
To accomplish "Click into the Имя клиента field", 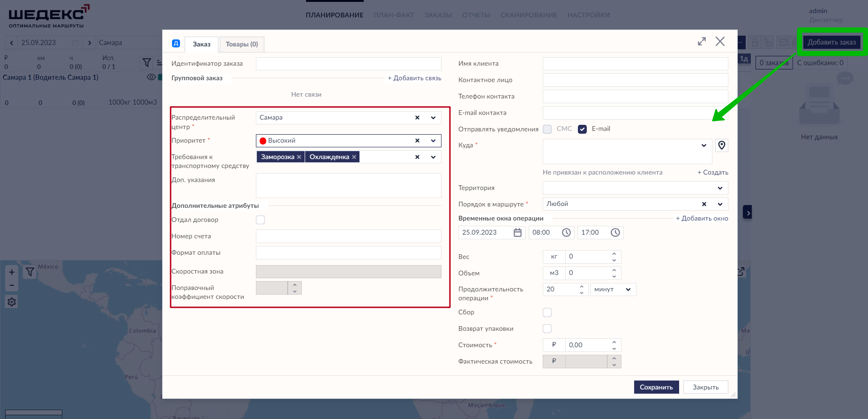I will (x=635, y=64).
